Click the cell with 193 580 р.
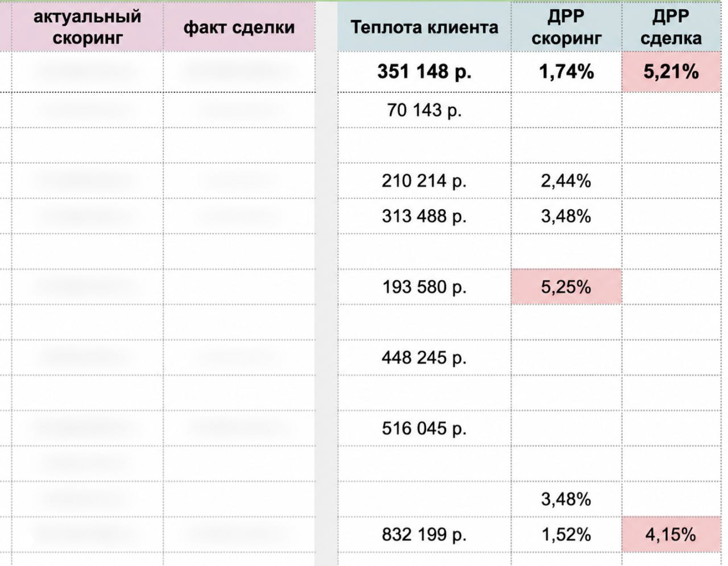This screenshot has width=728, height=566. (424, 287)
